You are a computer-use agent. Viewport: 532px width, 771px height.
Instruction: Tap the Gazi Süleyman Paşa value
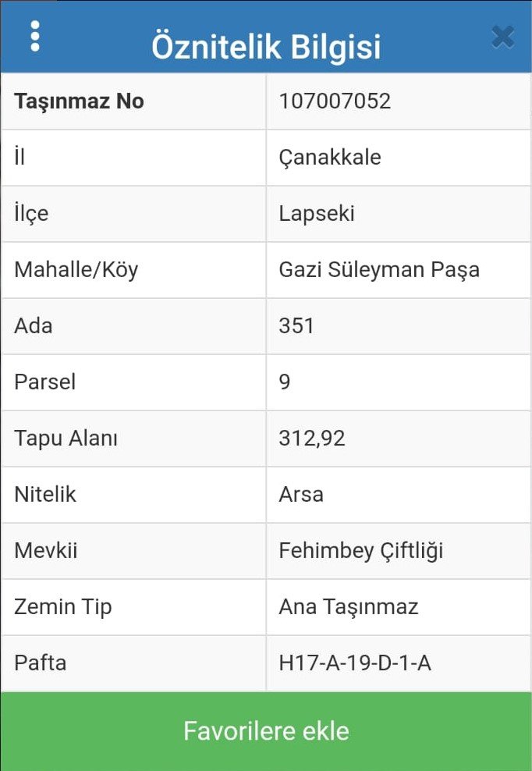[379, 269]
